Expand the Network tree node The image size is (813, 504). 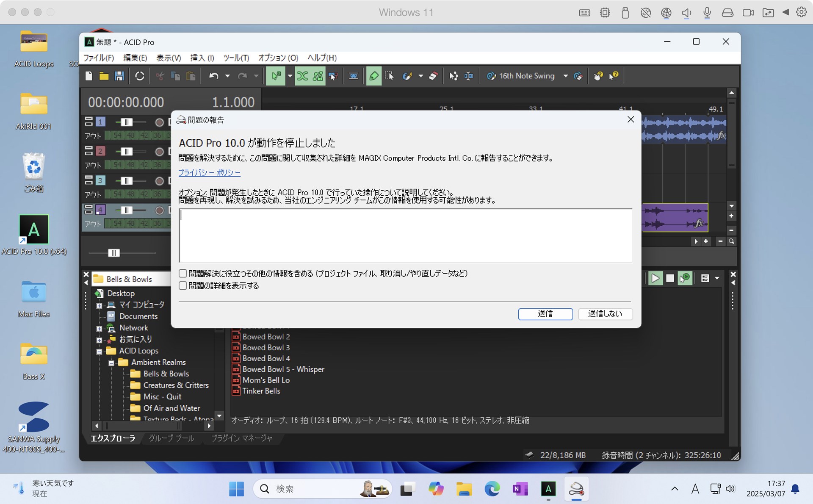coord(99,329)
